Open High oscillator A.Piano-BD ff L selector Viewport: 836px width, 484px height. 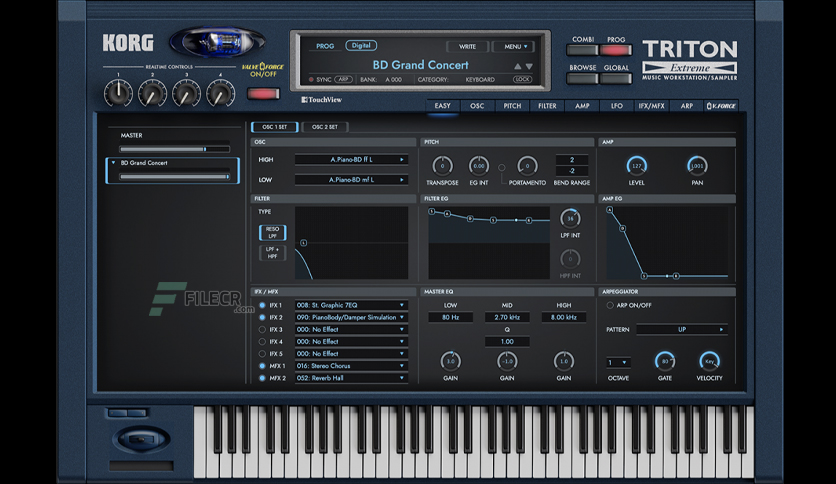(x=351, y=159)
